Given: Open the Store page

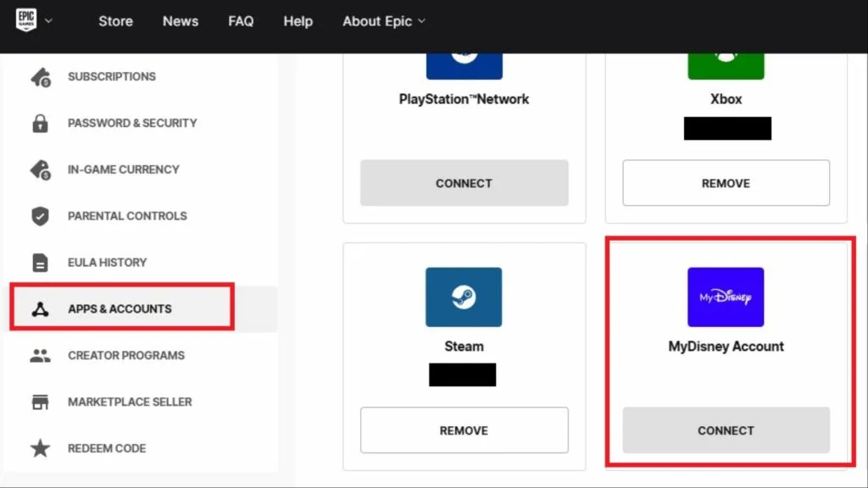Looking at the screenshot, I should click(115, 21).
